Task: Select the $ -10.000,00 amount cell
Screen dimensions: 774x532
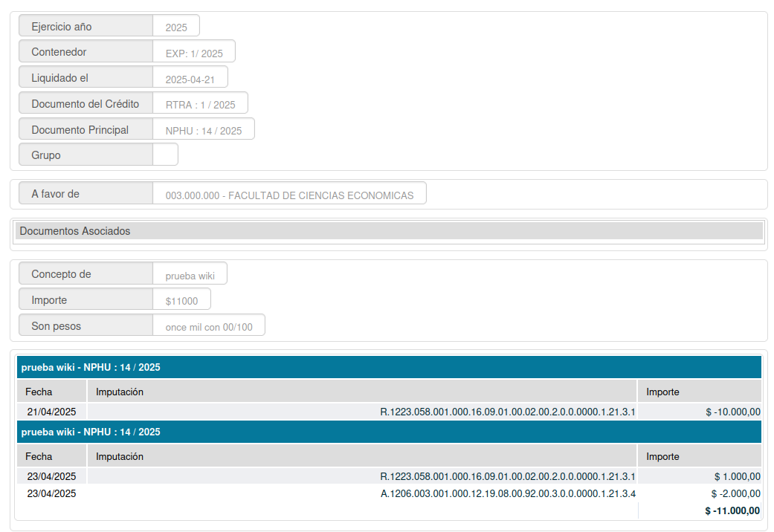Action: [x=732, y=412]
